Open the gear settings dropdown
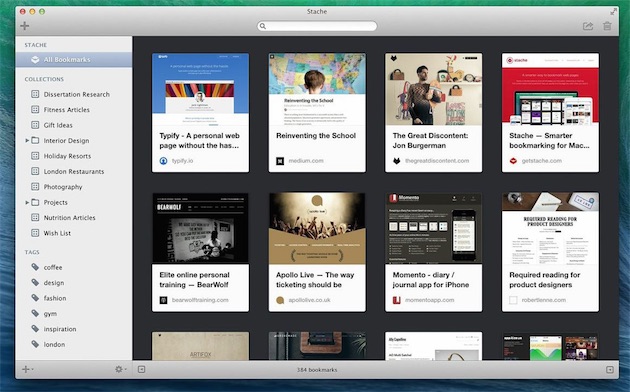 coord(121,369)
